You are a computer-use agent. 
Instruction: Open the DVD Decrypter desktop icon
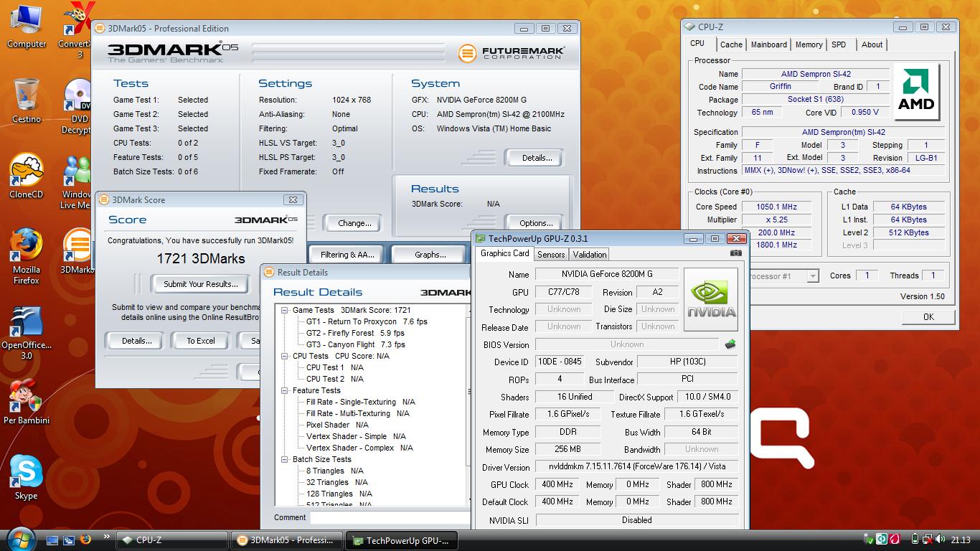(x=77, y=106)
